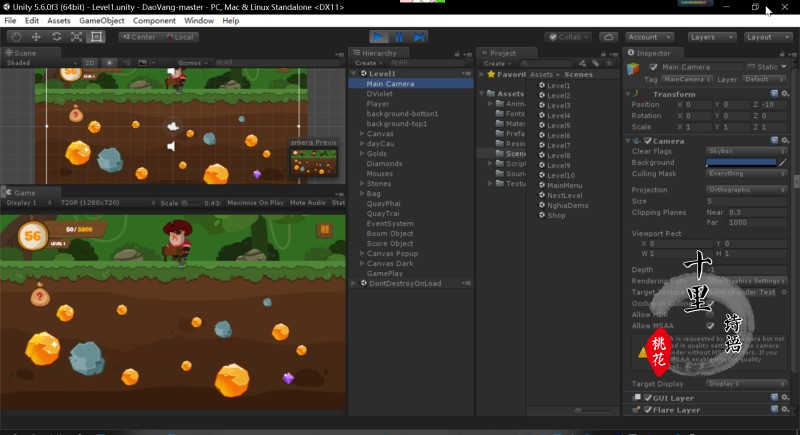Click the Cloud services icon

pos(609,37)
